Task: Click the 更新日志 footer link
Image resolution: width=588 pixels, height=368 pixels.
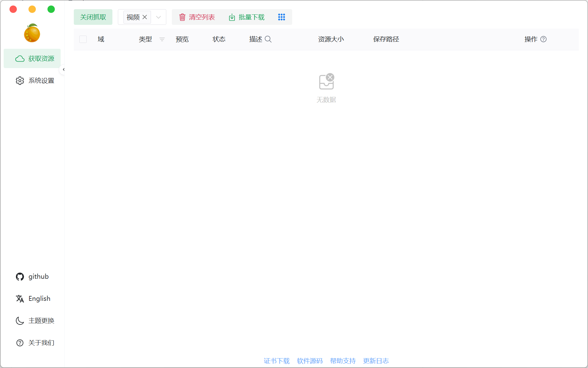Action: pos(376,361)
